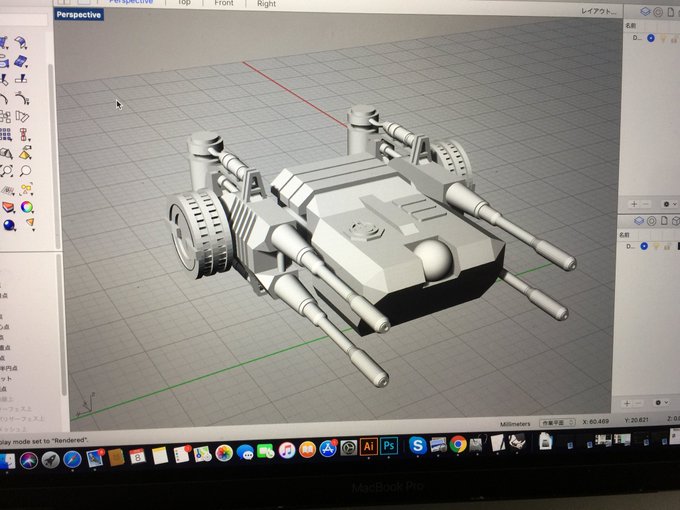Click the circle icon in the lower right panel

pos(651,221)
